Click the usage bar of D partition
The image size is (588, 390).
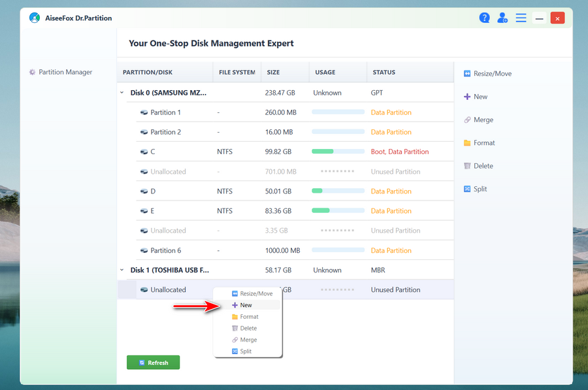point(338,191)
